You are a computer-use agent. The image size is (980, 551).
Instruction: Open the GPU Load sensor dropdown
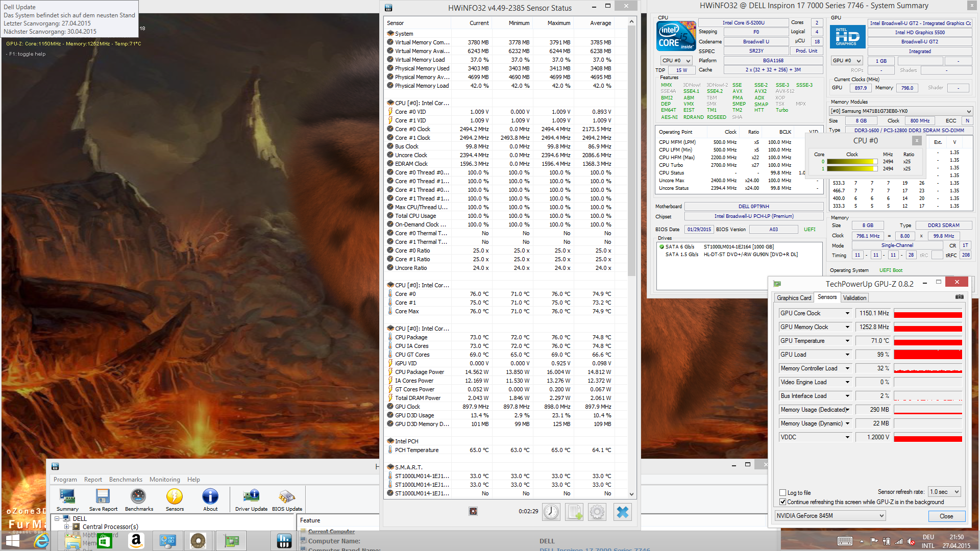pyautogui.click(x=847, y=355)
